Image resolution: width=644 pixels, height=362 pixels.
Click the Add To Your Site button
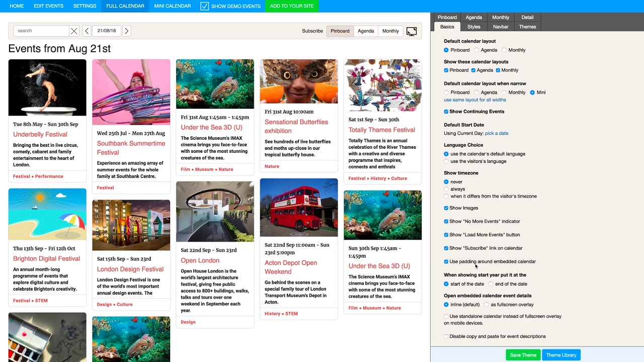292,6
